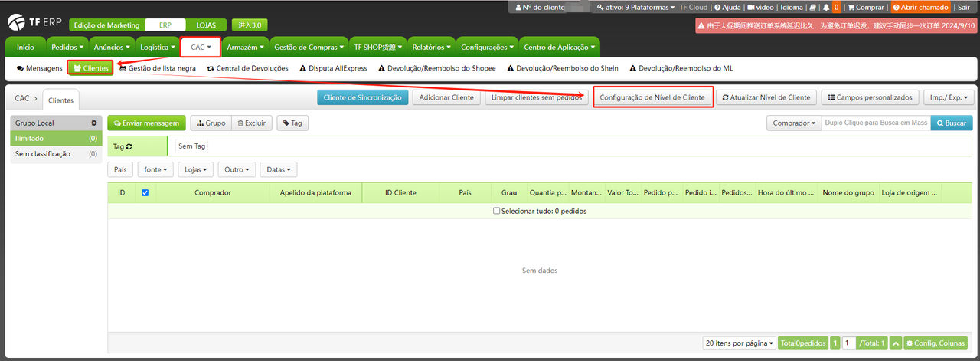Select the Clientes submenu item
This screenshot has width=980, height=361.
click(90, 68)
